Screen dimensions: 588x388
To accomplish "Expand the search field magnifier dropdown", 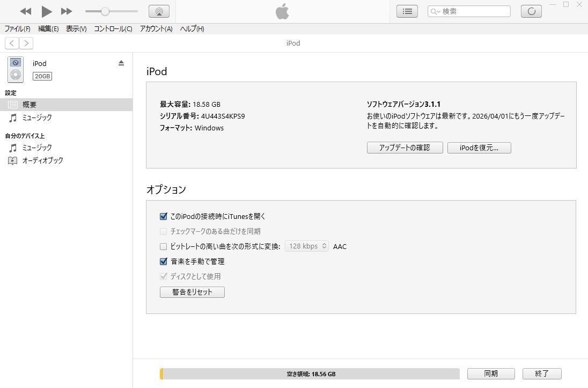I will coord(436,11).
